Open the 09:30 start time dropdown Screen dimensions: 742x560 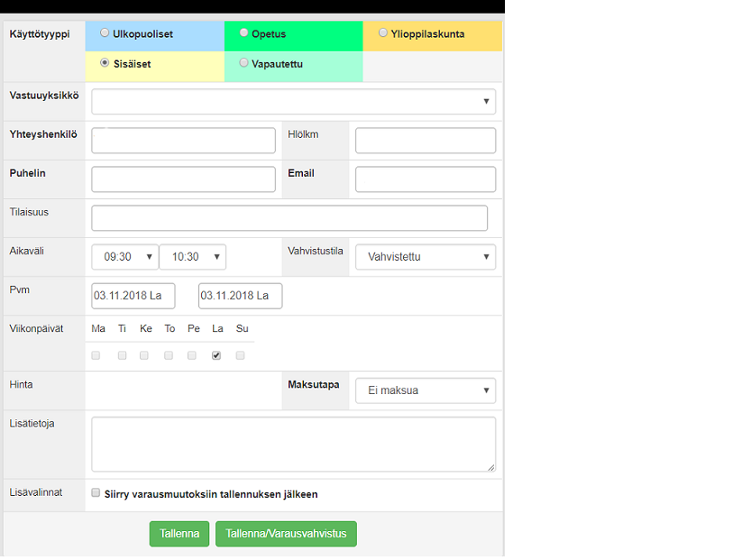point(124,257)
